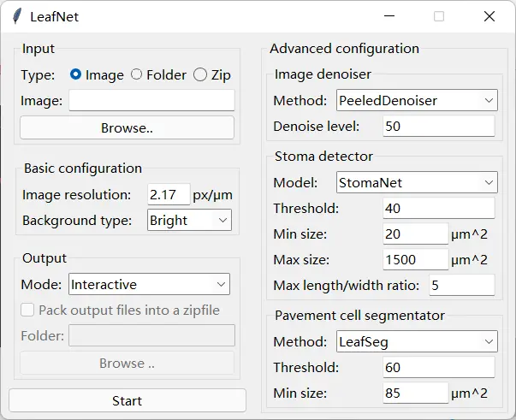Click the Stoma Max size field showing 1500

(x=416, y=259)
